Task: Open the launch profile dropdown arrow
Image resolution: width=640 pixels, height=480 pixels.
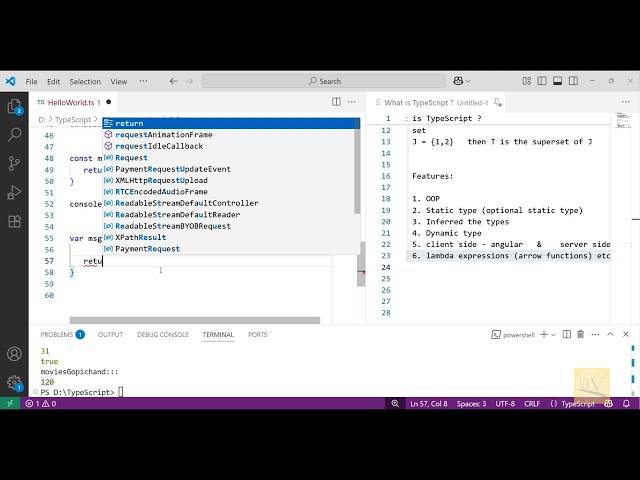Action: point(553,335)
